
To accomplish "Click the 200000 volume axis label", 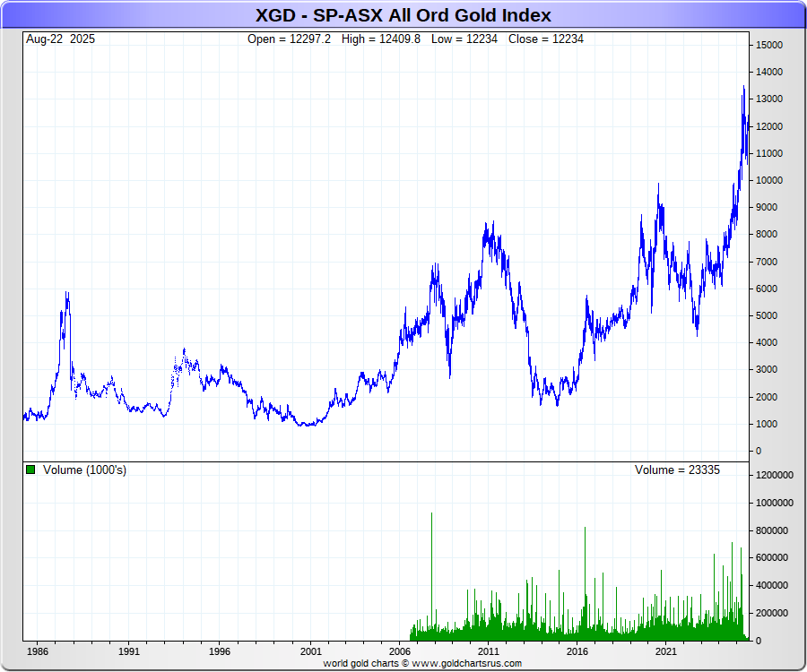I will point(772,613).
